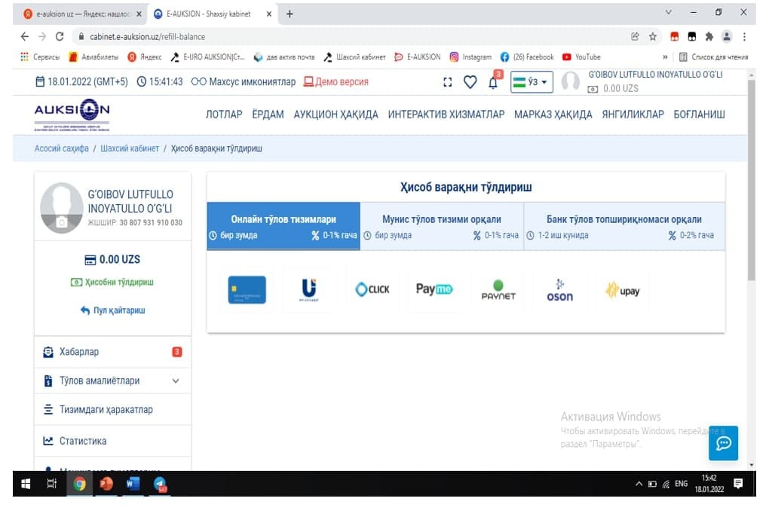Click the address bar URL field
The width and height of the screenshot is (766, 532).
(352, 37)
